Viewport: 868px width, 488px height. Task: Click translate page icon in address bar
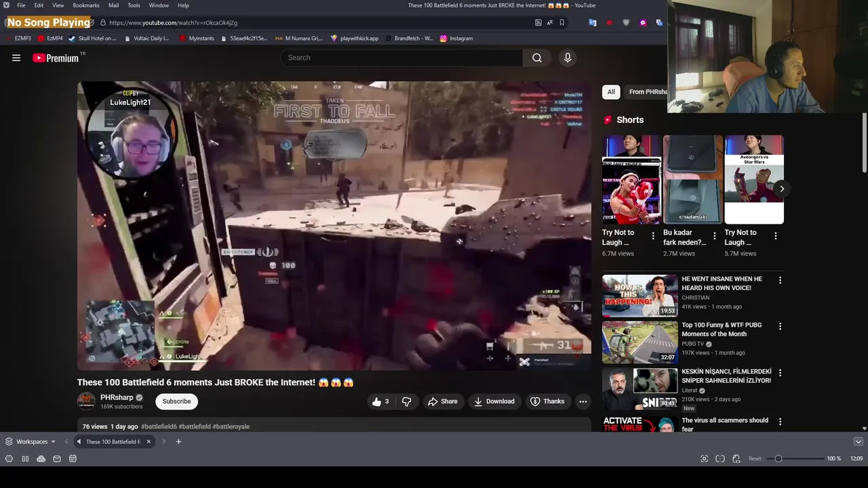pos(550,22)
